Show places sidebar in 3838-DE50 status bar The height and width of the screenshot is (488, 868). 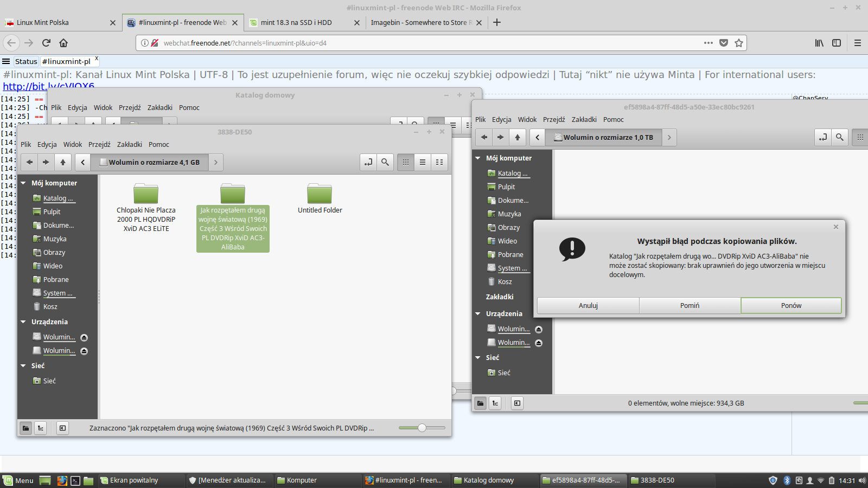(26, 428)
